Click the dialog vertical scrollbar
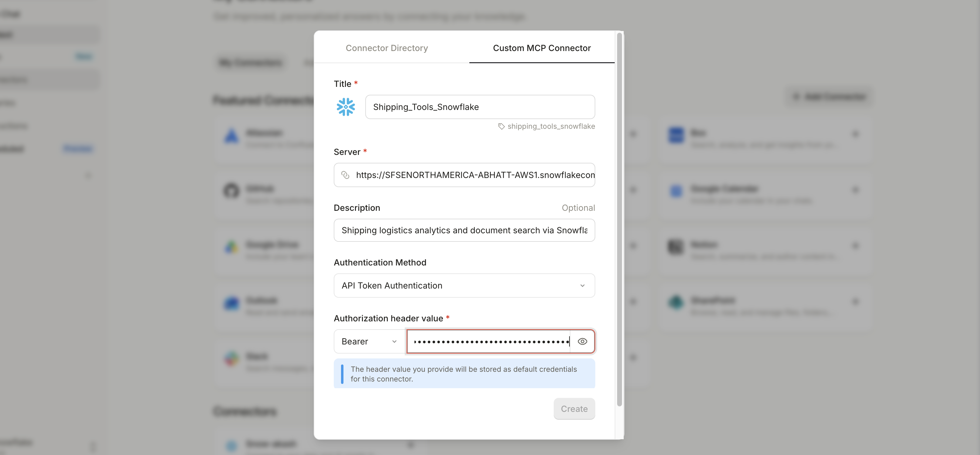Image resolution: width=980 pixels, height=455 pixels. click(x=619, y=220)
